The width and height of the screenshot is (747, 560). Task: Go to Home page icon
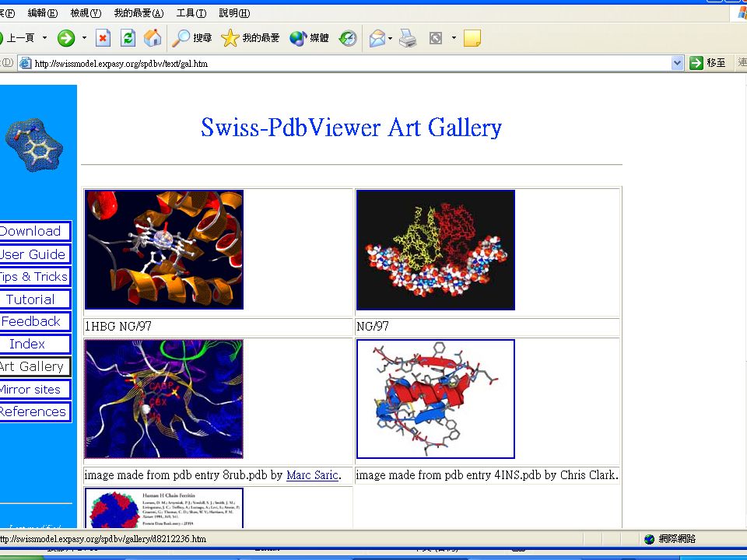pos(153,38)
